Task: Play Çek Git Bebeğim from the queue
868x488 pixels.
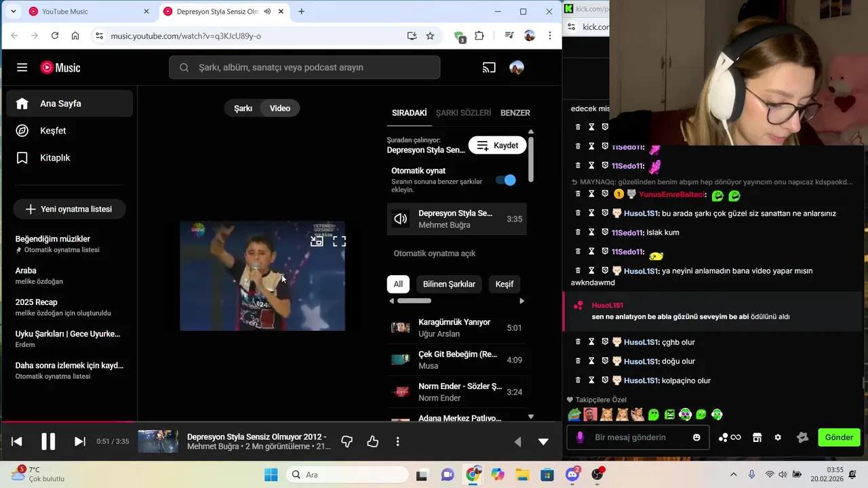Action: [456, 360]
